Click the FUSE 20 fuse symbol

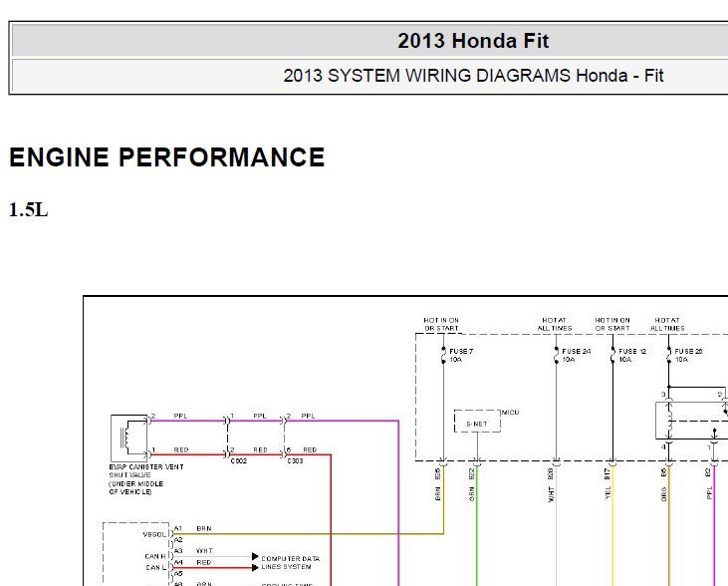669,355
